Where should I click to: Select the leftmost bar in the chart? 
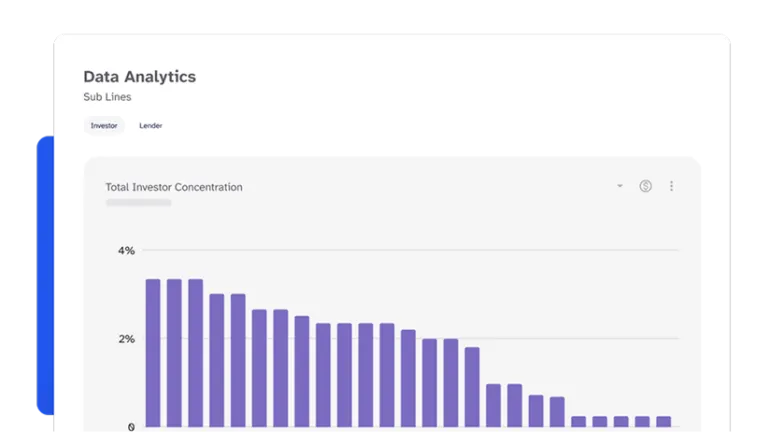point(153,352)
